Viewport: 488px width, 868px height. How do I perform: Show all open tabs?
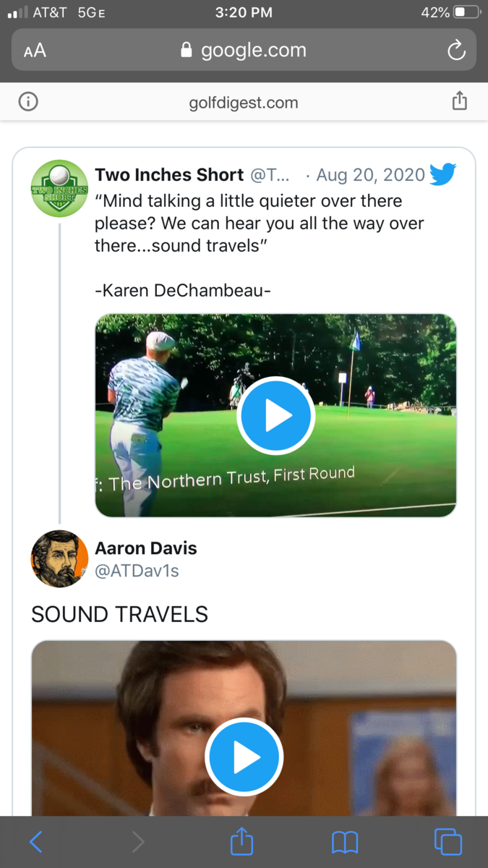448,842
